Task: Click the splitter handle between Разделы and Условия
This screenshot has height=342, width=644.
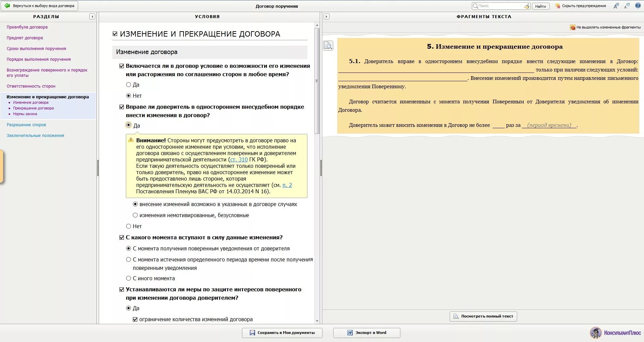Action: (98, 168)
